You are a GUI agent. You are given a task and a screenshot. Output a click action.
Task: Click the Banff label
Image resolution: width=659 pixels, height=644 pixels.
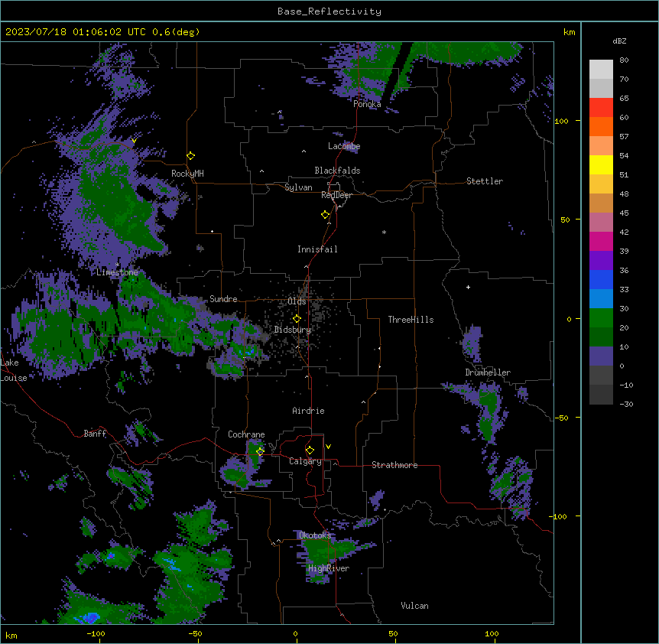click(x=95, y=434)
